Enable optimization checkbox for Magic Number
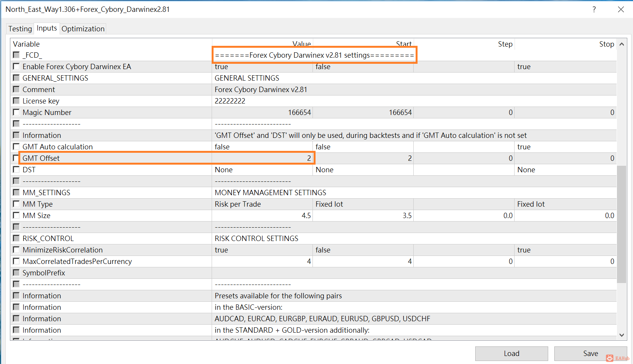 16,112
